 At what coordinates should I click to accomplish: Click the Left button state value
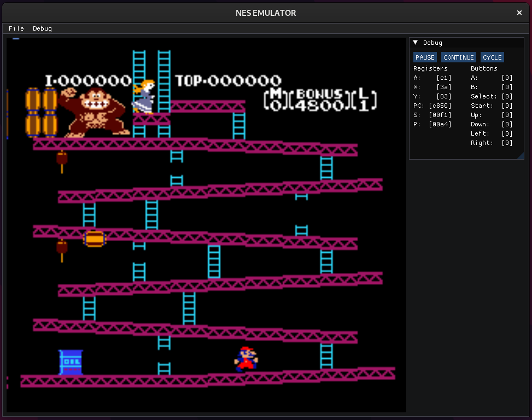(507, 133)
